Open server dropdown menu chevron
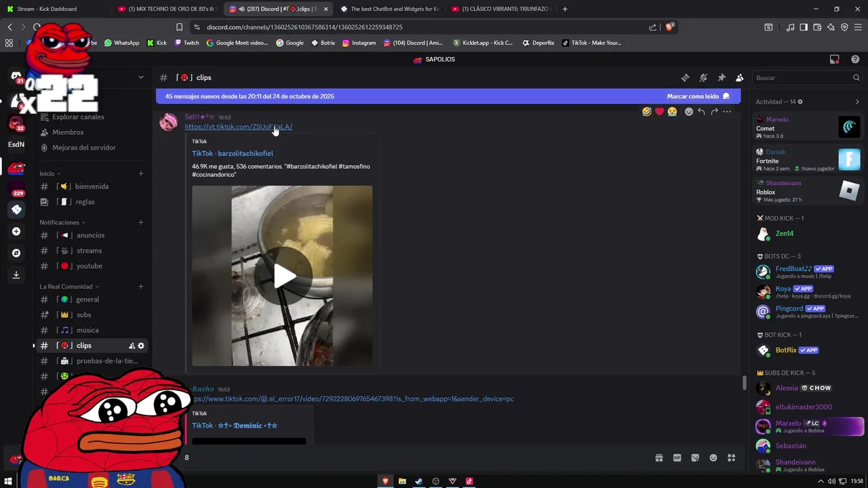The image size is (868, 488). [141, 77]
